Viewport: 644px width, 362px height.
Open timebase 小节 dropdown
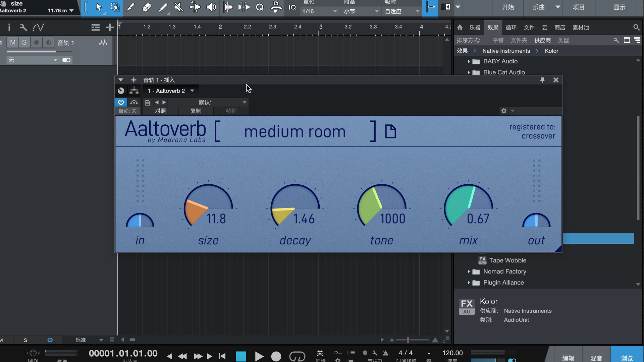tap(361, 11)
